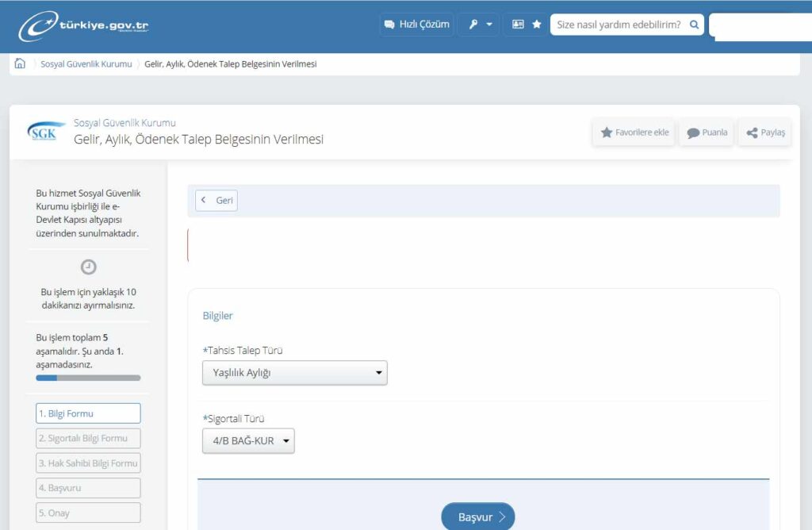Screen dimensions: 812x530
Task: Share the page via Paylaş
Action: pos(765,132)
